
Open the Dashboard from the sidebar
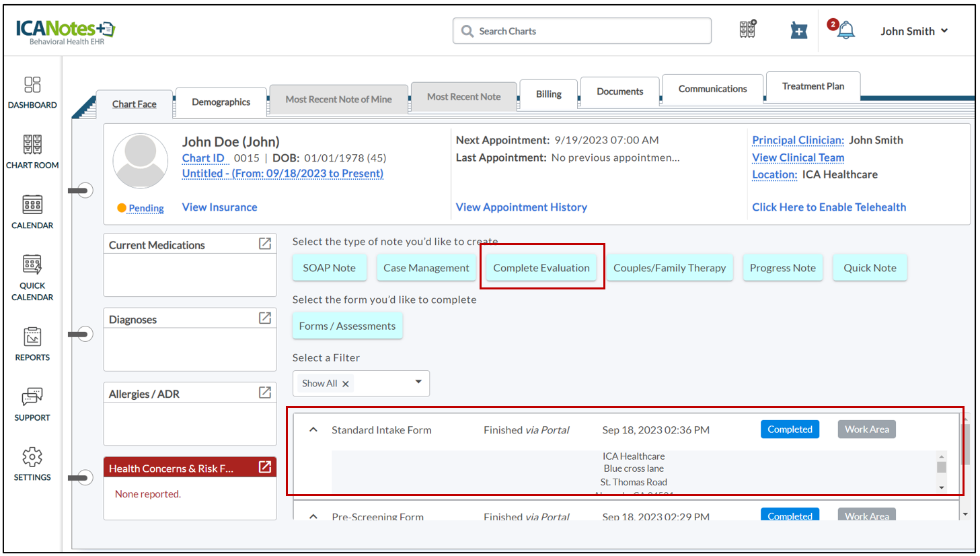tap(32, 92)
